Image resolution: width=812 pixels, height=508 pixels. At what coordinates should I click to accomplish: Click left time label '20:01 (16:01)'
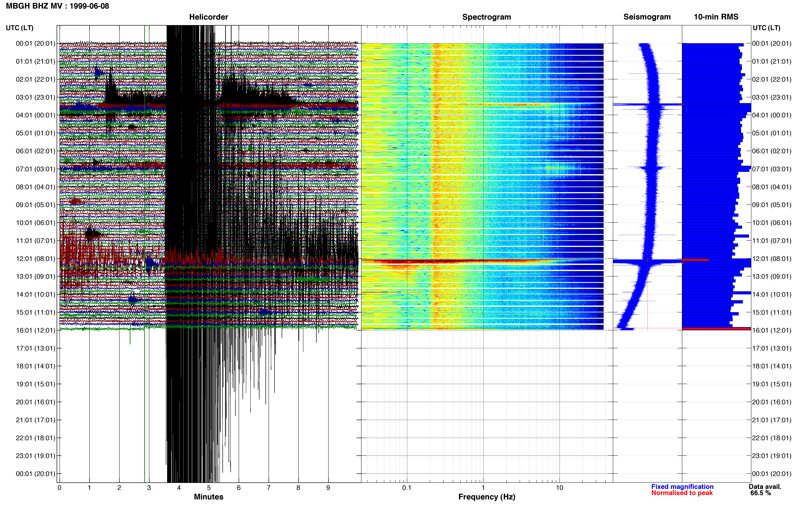coord(35,402)
